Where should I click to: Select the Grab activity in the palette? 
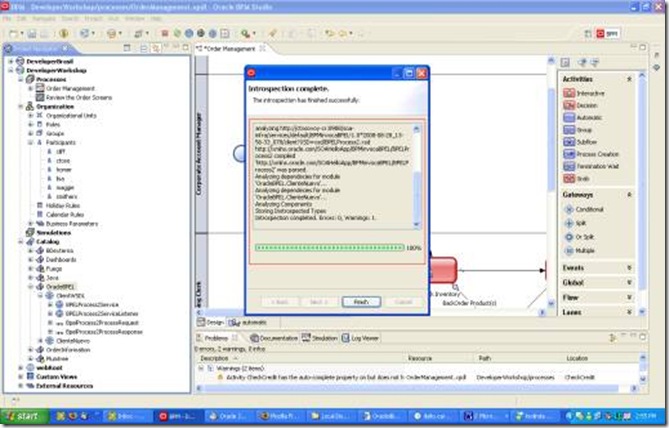point(576,179)
